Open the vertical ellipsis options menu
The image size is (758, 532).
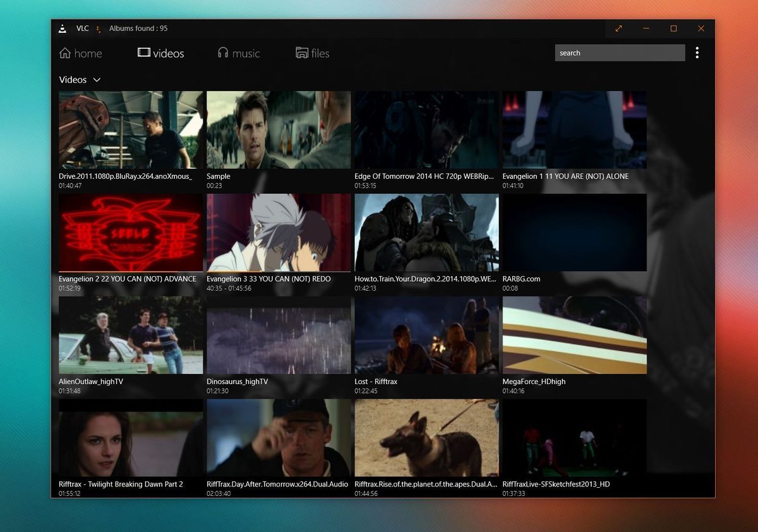[697, 52]
